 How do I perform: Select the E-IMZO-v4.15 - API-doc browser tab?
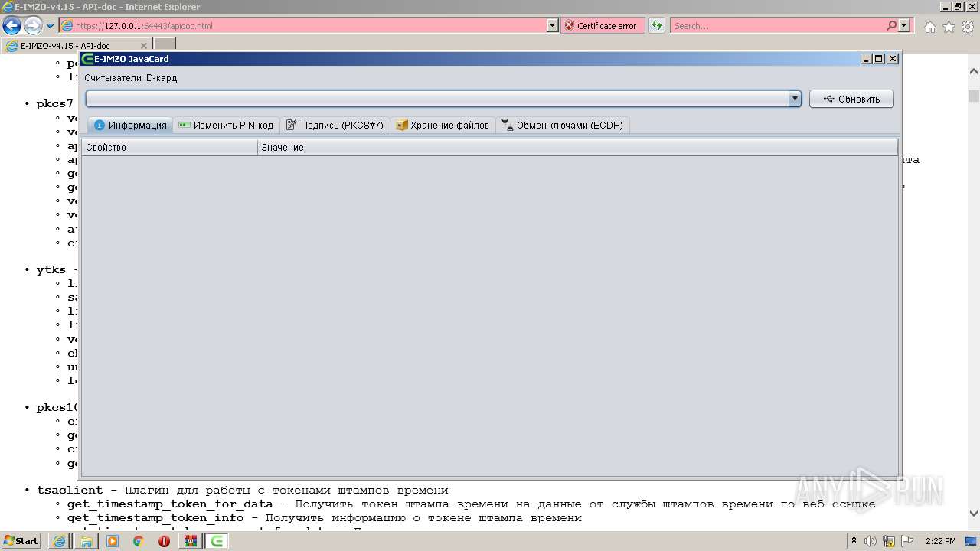click(x=77, y=46)
